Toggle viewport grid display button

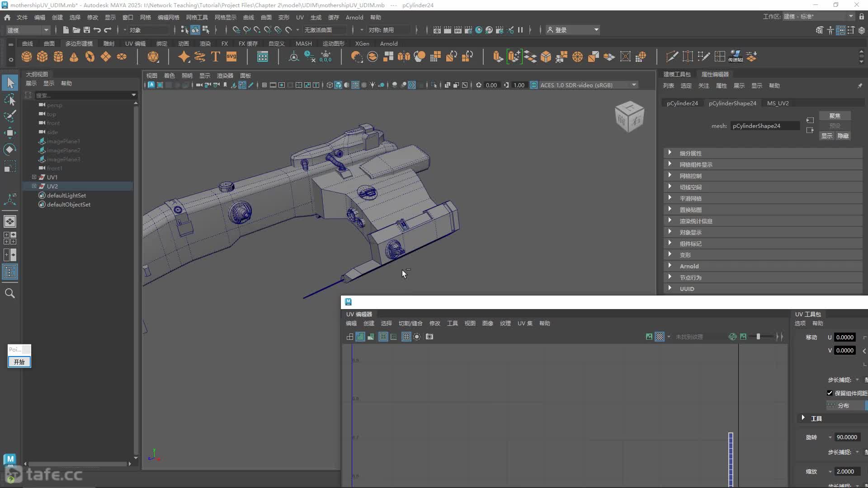264,85
